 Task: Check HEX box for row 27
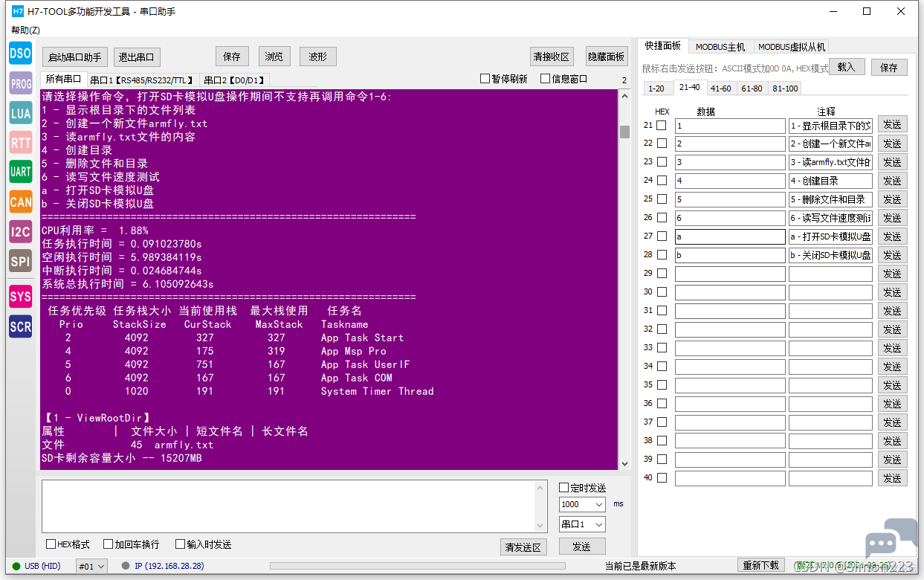(661, 236)
